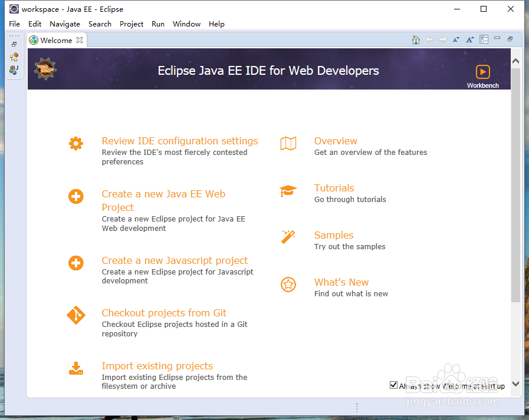Uncheck Always show Welcome at start up

[393, 385]
